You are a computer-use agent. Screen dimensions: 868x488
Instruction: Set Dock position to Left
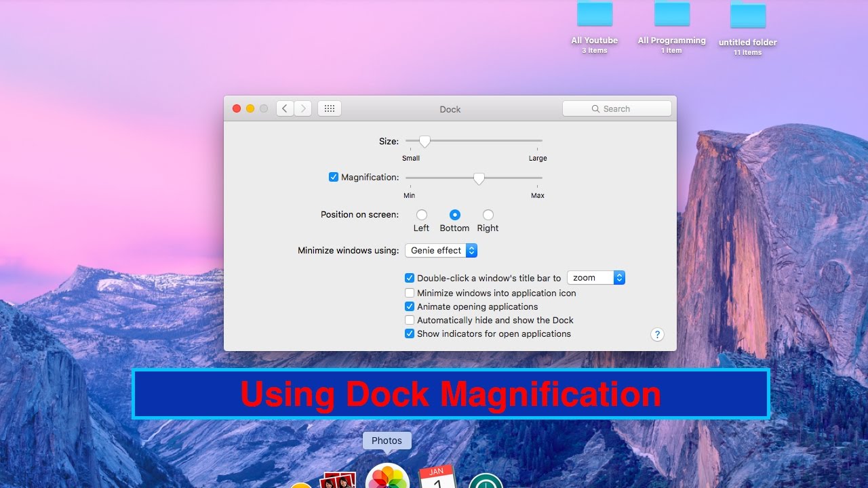[x=422, y=215]
